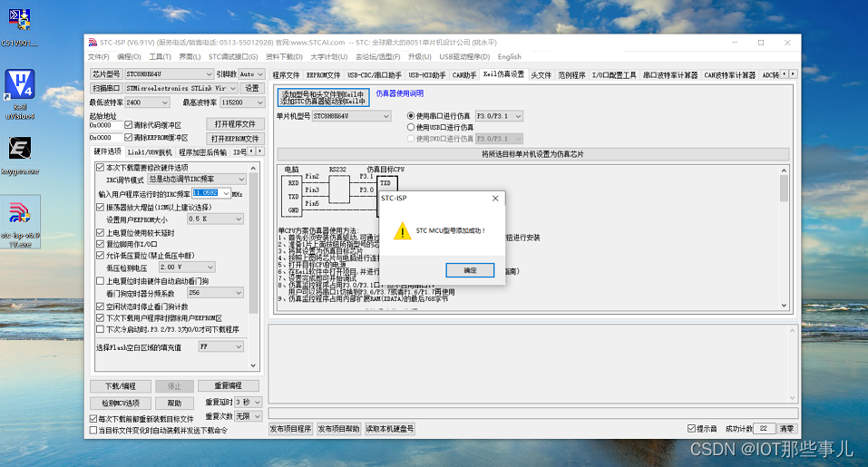Close the STC-ISP message dialog
This screenshot has width=868, height=467.
tap(495, 198)
